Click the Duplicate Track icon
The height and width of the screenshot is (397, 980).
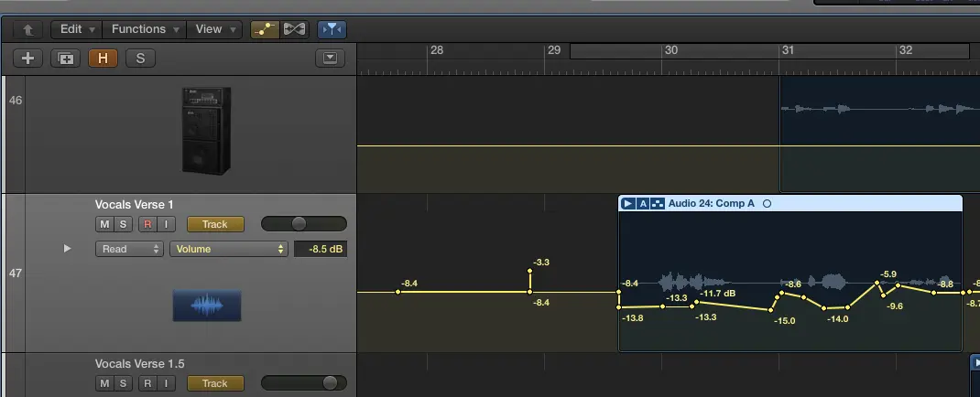pos(65,59)
